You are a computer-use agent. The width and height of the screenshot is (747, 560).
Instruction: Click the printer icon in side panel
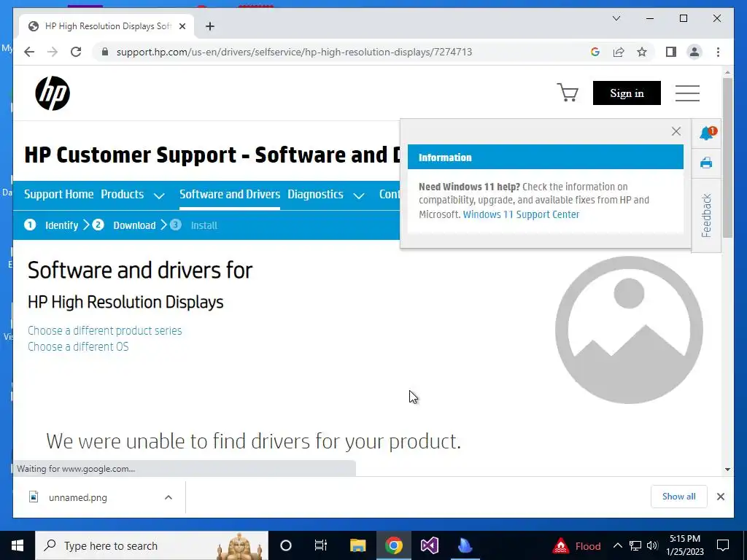[706, 163]
